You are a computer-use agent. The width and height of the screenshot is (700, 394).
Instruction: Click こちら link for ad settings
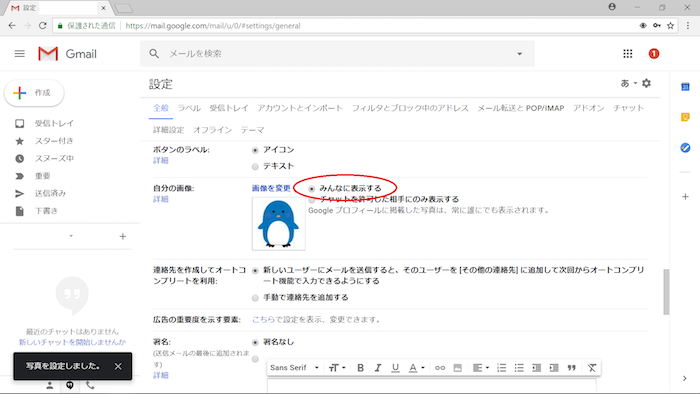263,319
